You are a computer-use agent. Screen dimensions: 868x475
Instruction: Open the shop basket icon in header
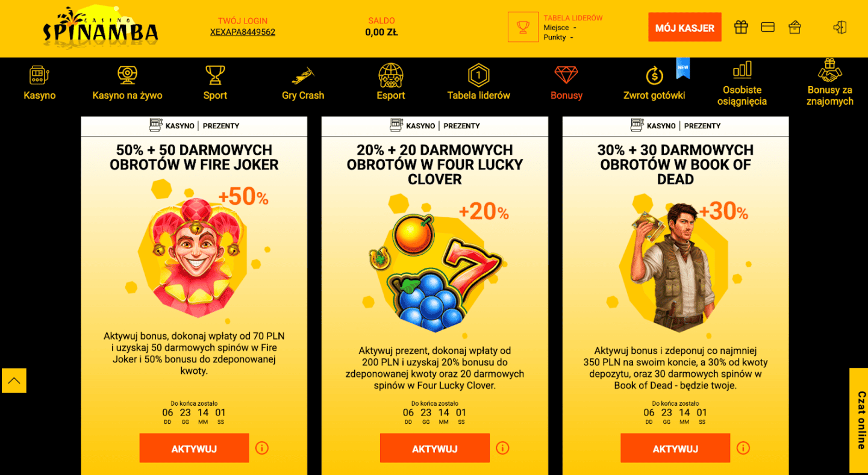click(795, 27)
